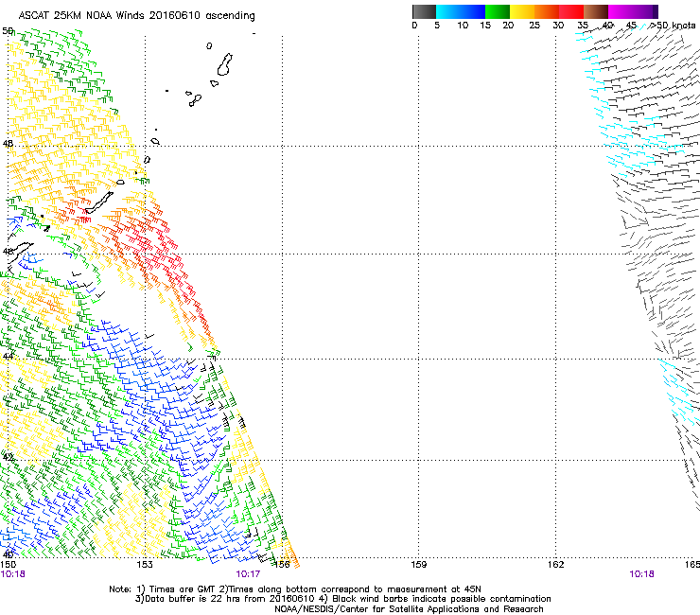Click the '10' value under the color scale

(x=463, y=26)
